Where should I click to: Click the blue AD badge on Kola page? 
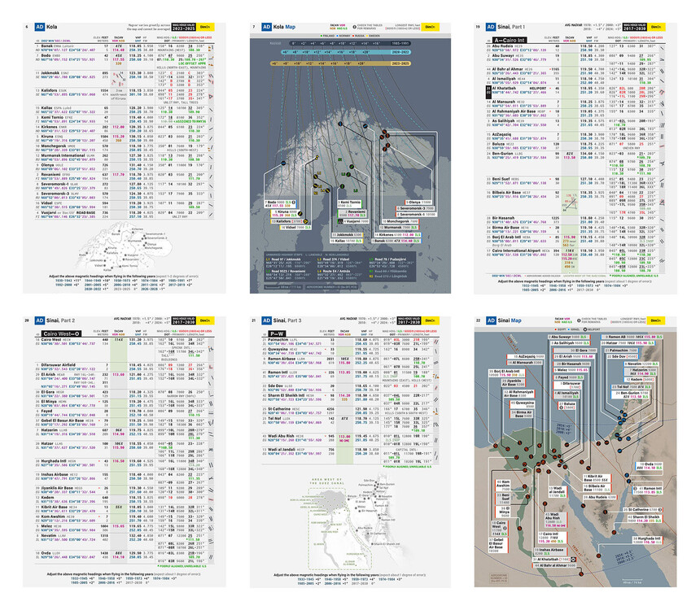click(x=40, y=27)
